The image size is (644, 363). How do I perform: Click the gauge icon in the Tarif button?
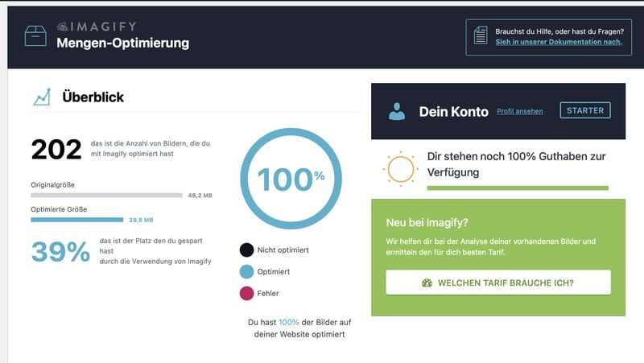click(427, 283)
